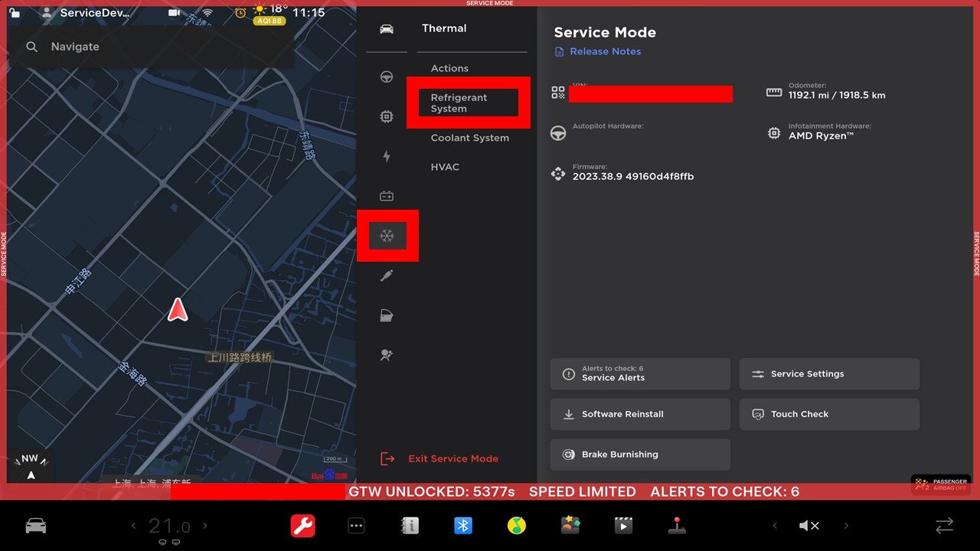Open the low voltage battery sidebar icon
The height and width of the screenshot is (551, 980).
click(x=387, y=196)
